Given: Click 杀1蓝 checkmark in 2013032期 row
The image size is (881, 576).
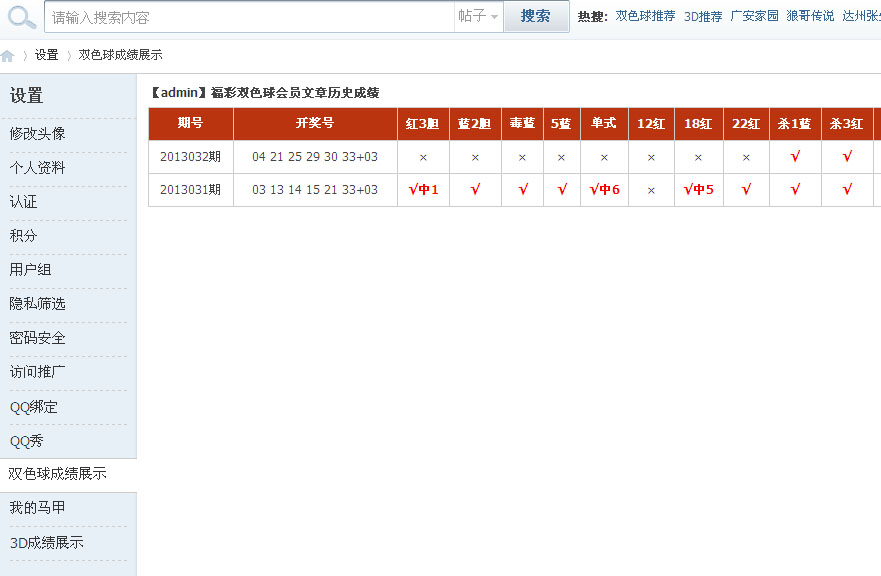Looking at the screenshot, I should pos(795,157).
